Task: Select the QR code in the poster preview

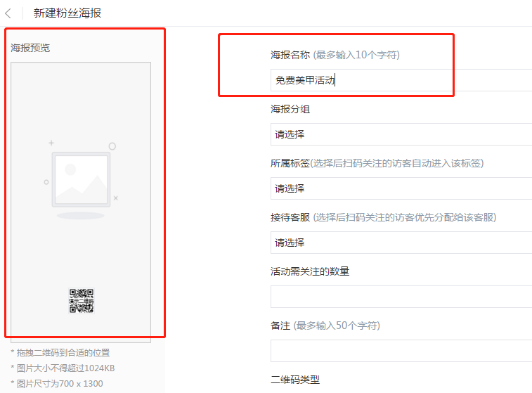Action: (x=82, y=300)
